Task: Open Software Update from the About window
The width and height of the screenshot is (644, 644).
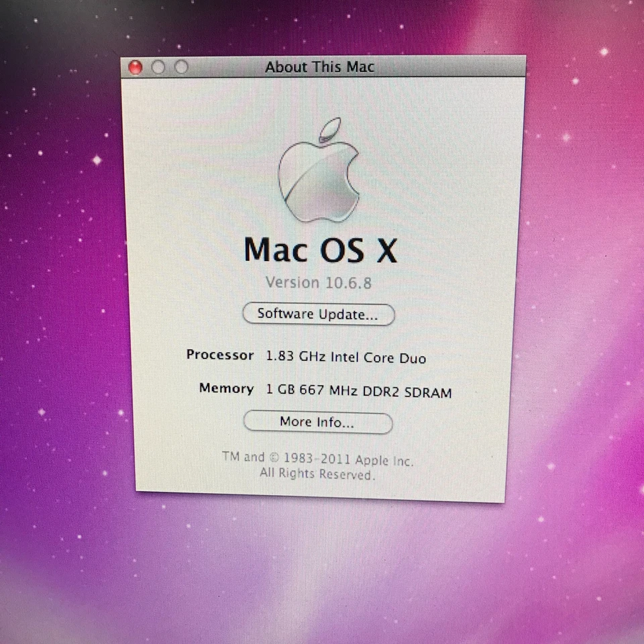Action: 318,314
